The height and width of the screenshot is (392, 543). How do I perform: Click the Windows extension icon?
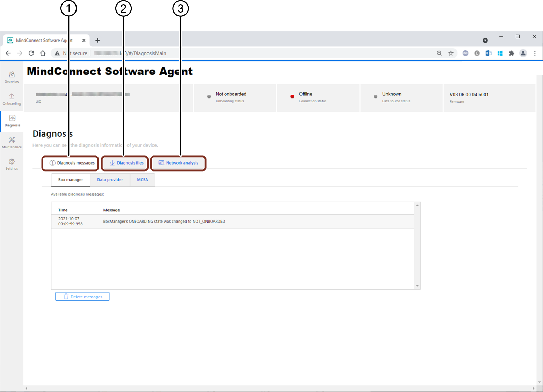(500, 53)
